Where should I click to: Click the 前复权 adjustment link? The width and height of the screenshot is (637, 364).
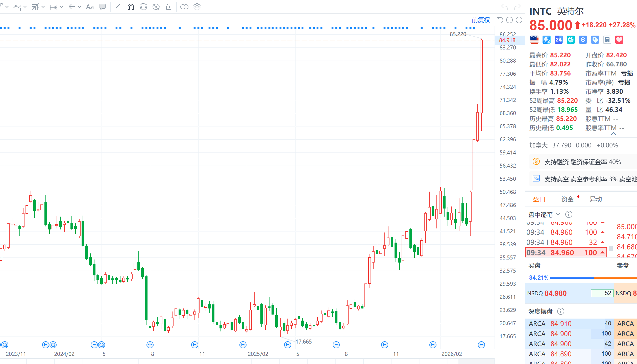[481, 20]
